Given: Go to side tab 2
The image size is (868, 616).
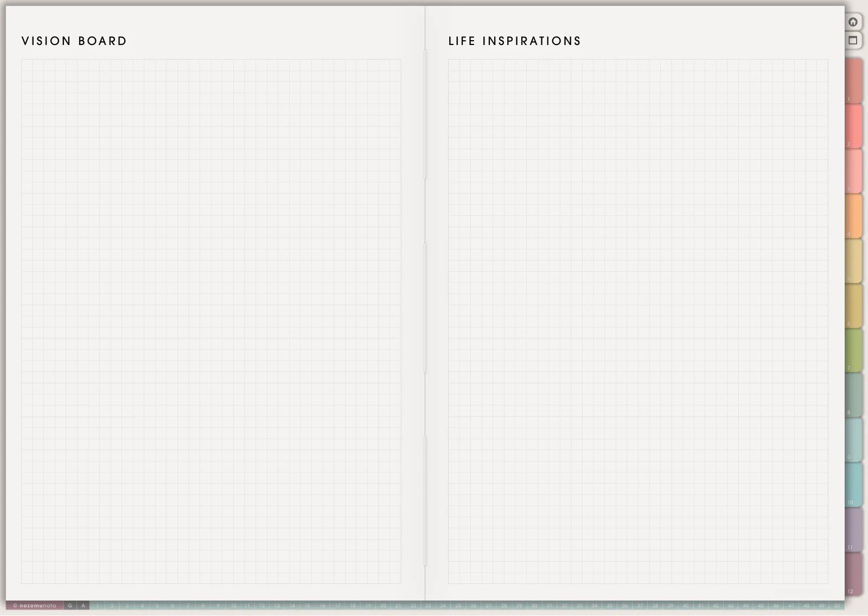Looking at the screenshot, I should [x=853, y=126].
